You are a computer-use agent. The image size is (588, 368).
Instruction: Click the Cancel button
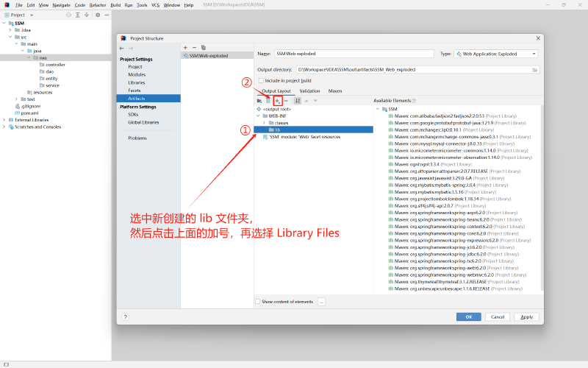(498, 317)
